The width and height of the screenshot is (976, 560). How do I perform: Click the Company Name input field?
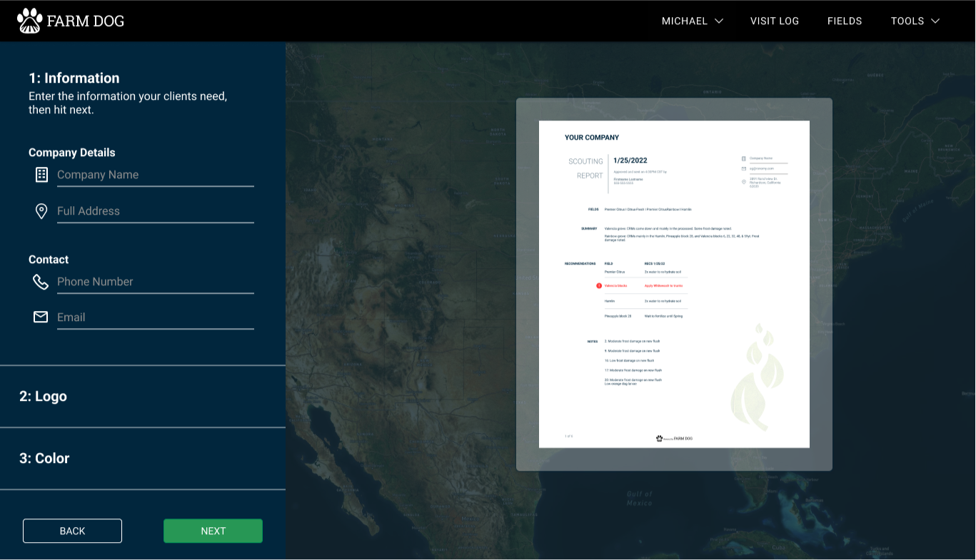[x=155, y=175]
